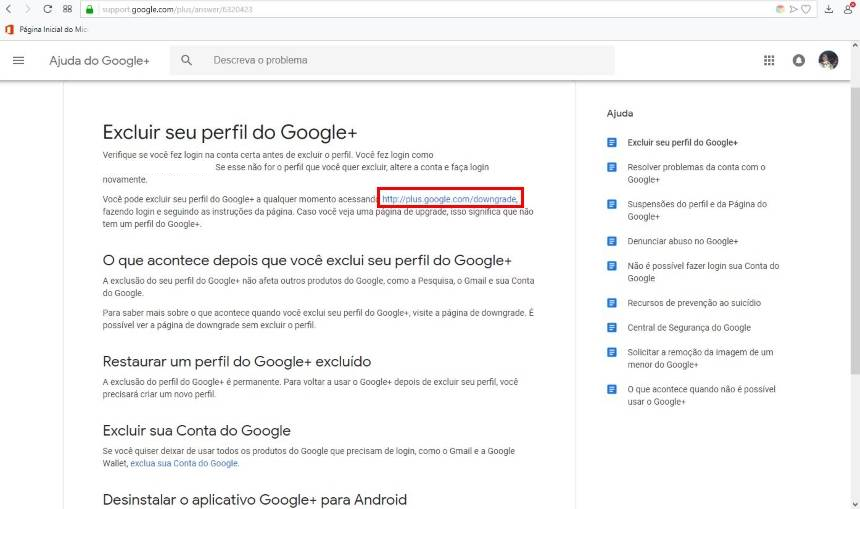Screen dimensions: 860x547
Task: Click the 'Ajuda do Google+' title
Action: tap(99, 61)
